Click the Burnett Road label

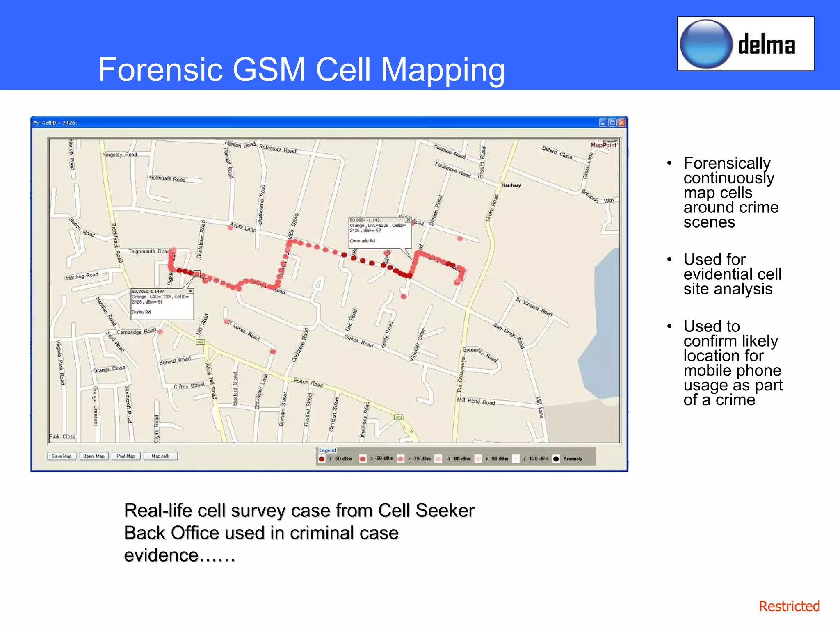click(175, 361)
